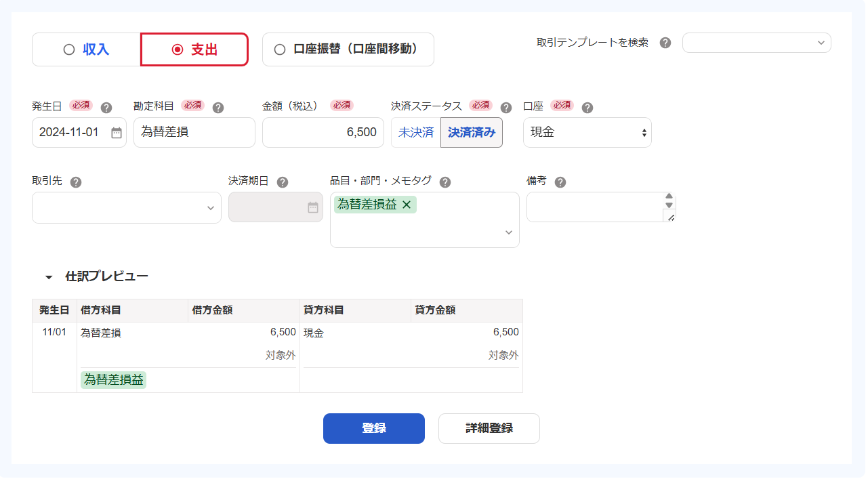Click the 勘定科目 field showing 為替差損
This screenshot has height=479, width=868.
pyautogui.click(x=194, y=133)
